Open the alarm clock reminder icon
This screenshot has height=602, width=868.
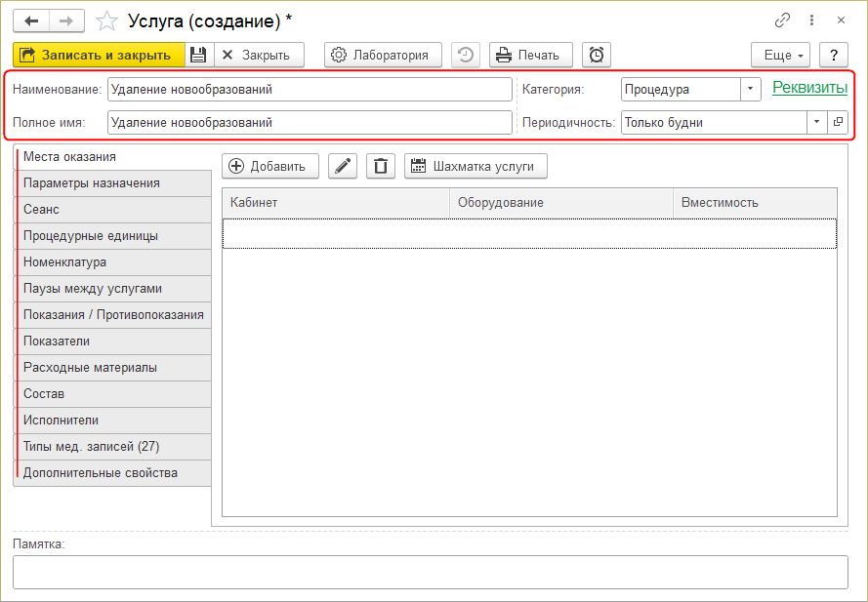point(597,55)
